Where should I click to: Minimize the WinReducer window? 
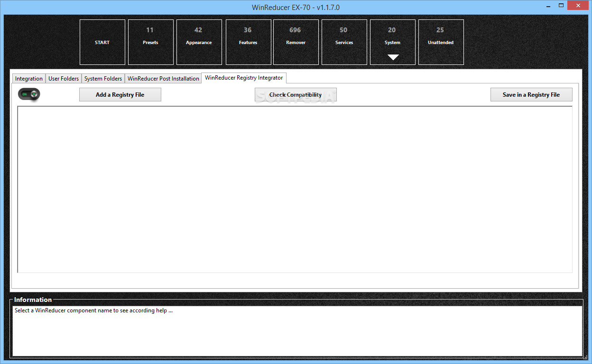pos(548,6)
